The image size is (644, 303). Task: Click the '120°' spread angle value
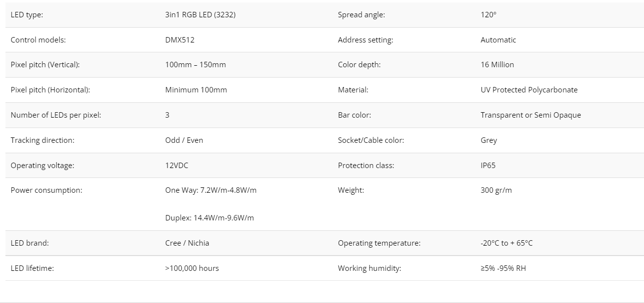click(488, 15)
